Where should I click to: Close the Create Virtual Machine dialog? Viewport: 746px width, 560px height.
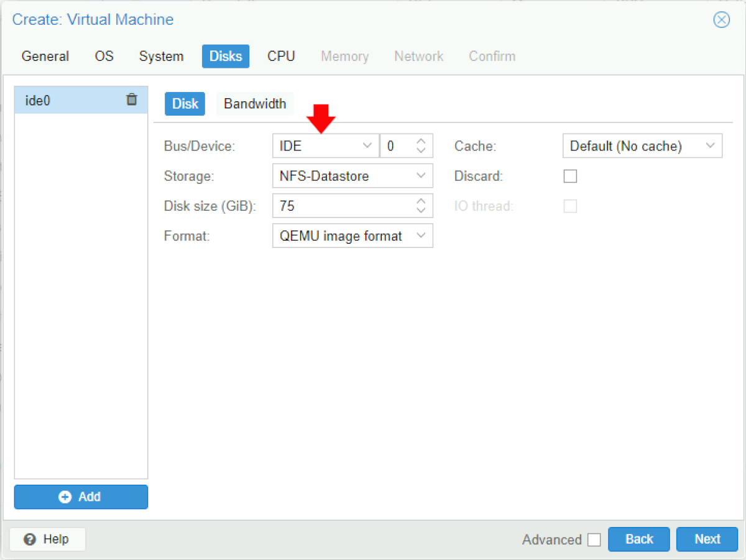pyautogui.click(x=721, y=20)
